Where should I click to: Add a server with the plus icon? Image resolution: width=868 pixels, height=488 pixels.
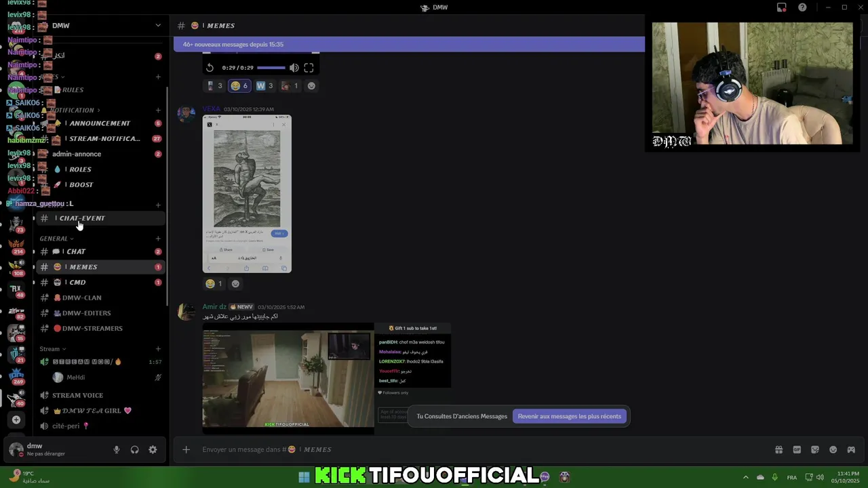tap(16, 420)
